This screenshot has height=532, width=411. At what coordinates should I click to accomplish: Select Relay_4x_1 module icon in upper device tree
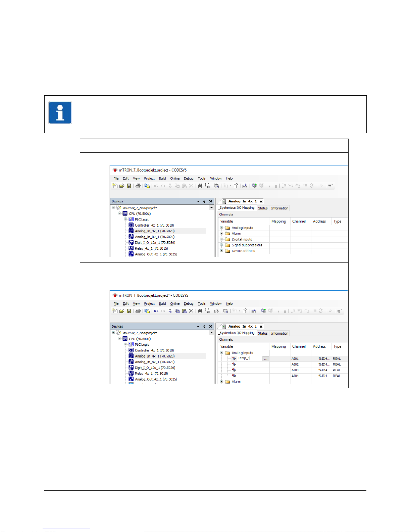click(x=131, y=248)
